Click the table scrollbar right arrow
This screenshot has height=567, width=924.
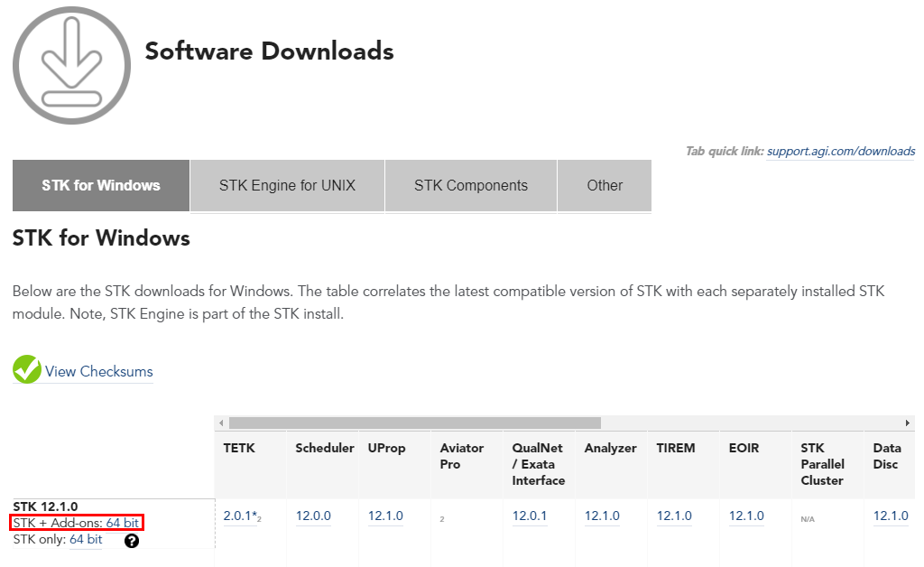[908, 423]
